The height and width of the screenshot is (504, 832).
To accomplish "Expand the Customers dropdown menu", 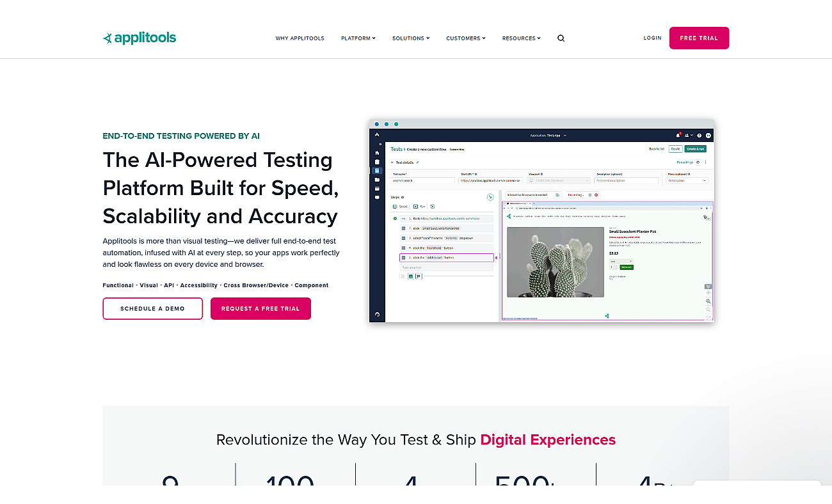I will [x=466, y=38].
